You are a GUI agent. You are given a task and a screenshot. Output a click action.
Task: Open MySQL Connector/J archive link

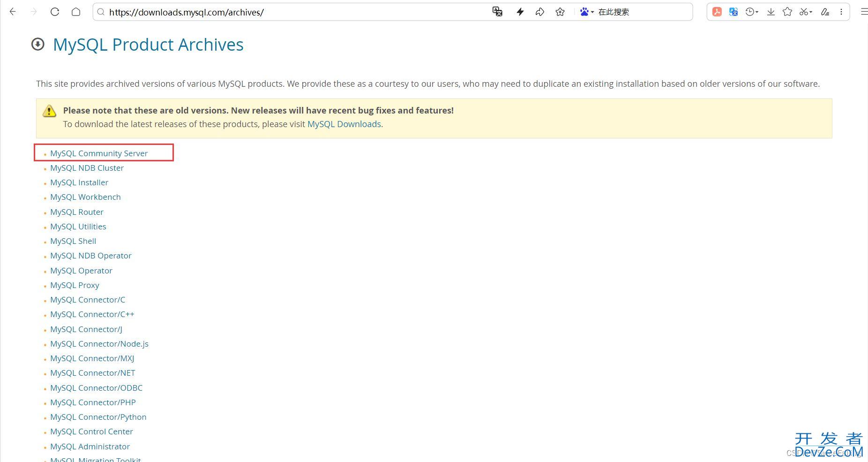click(x=86, y=329)
